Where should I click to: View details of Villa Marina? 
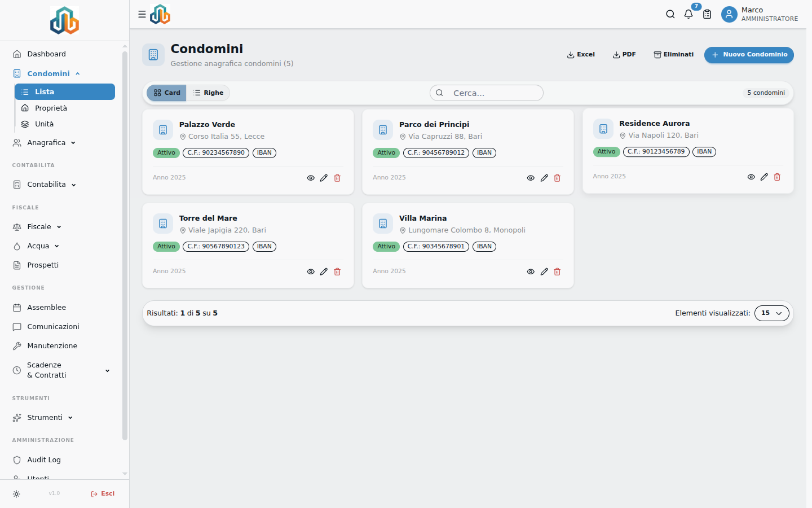click(531, 271)
